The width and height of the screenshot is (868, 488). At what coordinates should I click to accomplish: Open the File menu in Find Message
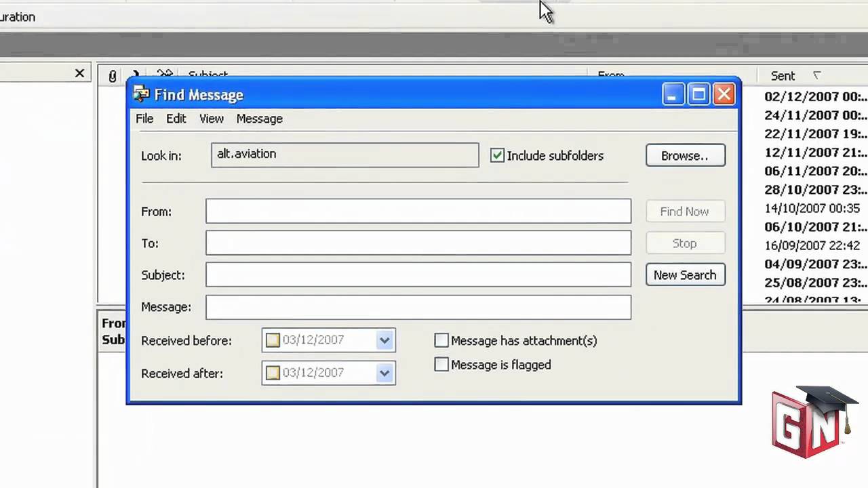(144, 119)
